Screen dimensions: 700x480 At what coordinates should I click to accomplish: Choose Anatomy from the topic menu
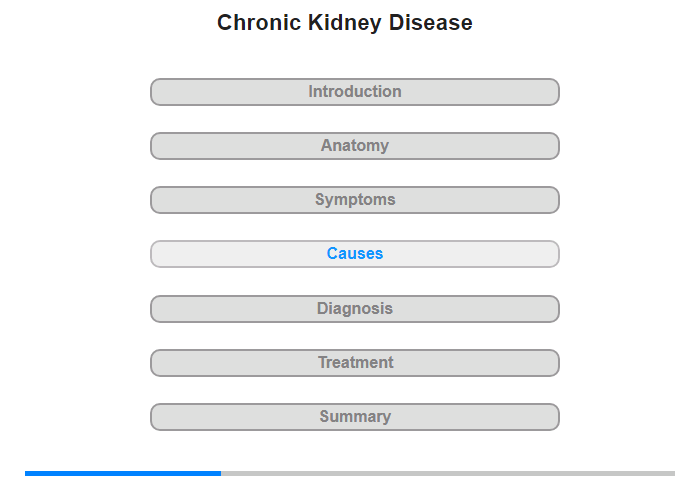(355, 146)
